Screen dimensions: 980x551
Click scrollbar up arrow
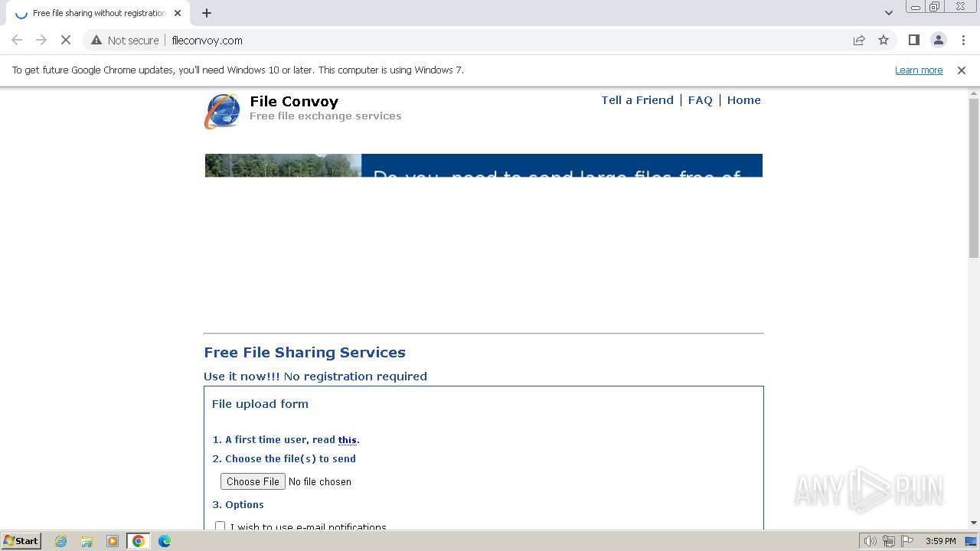(x=974, y=93)
